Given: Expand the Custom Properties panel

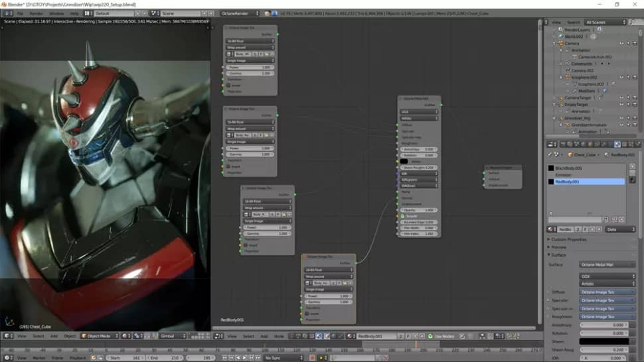Looking at the screenshot, I should [x=569, y=239].
